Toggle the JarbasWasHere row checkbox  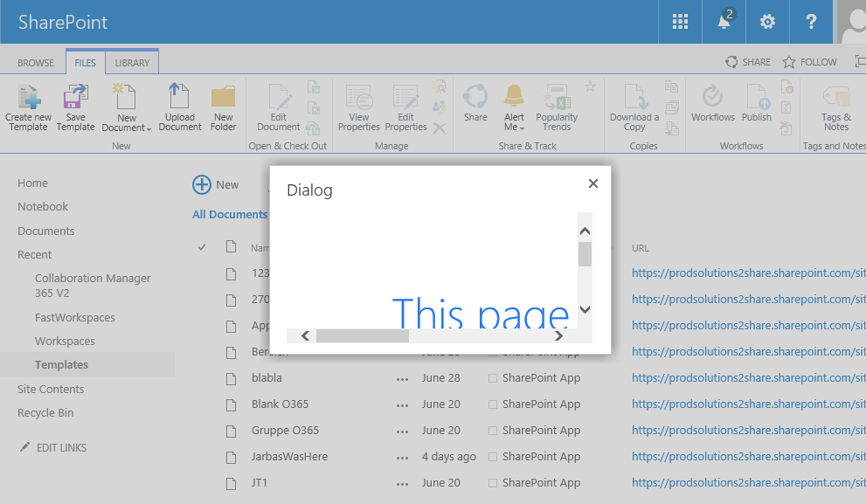click(493, 457)
